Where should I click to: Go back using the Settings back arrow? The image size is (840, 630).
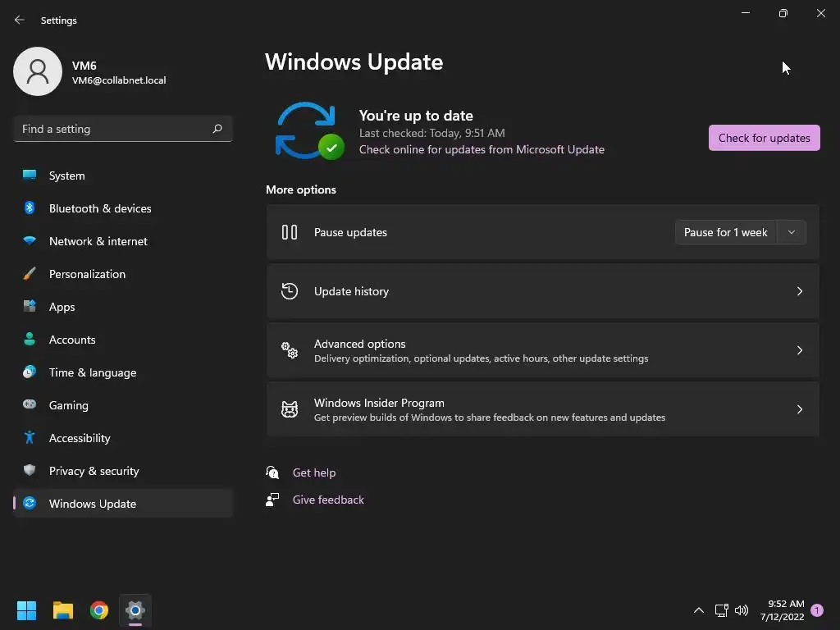(20, 20)
